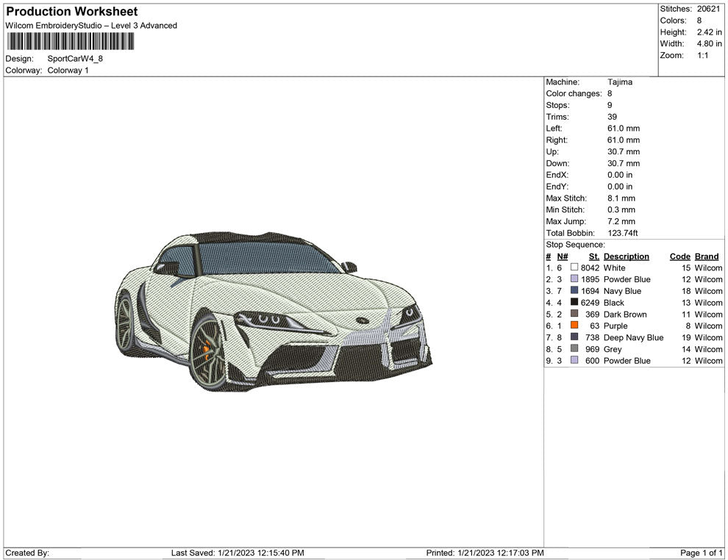Click the Production Worksheet title
The width and height of the screenshot is (728, 560).
pos(71,12)
